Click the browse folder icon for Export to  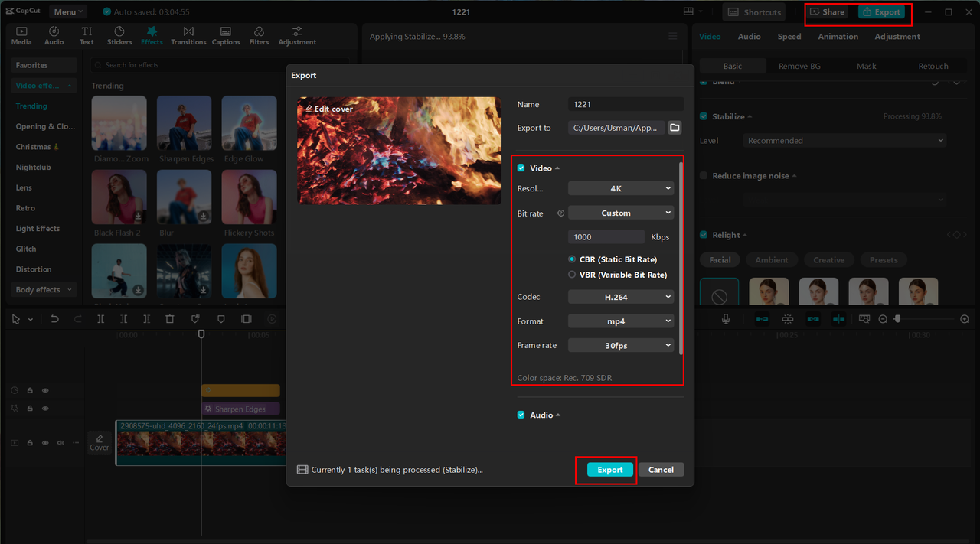pos(675,128)
